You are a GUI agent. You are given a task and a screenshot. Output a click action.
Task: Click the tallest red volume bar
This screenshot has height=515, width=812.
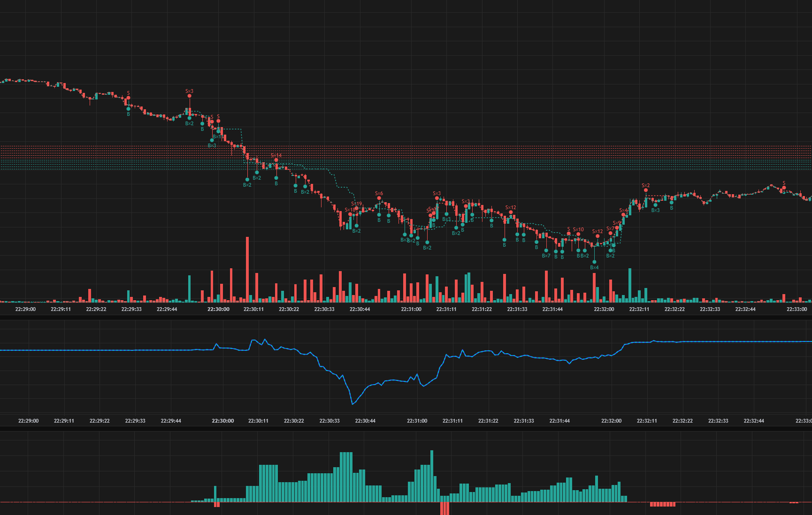click(x=247, y=270)
